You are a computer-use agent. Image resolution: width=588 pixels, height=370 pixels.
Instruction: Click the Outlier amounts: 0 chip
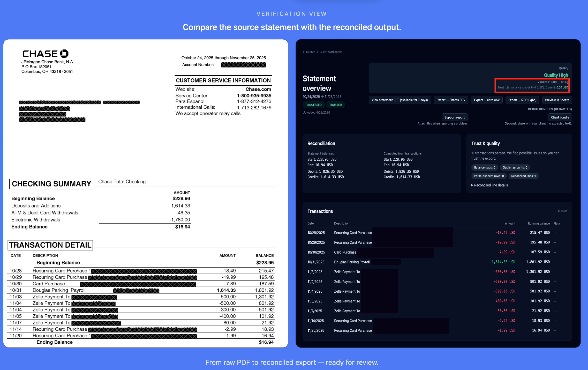[x=515, y=167]
